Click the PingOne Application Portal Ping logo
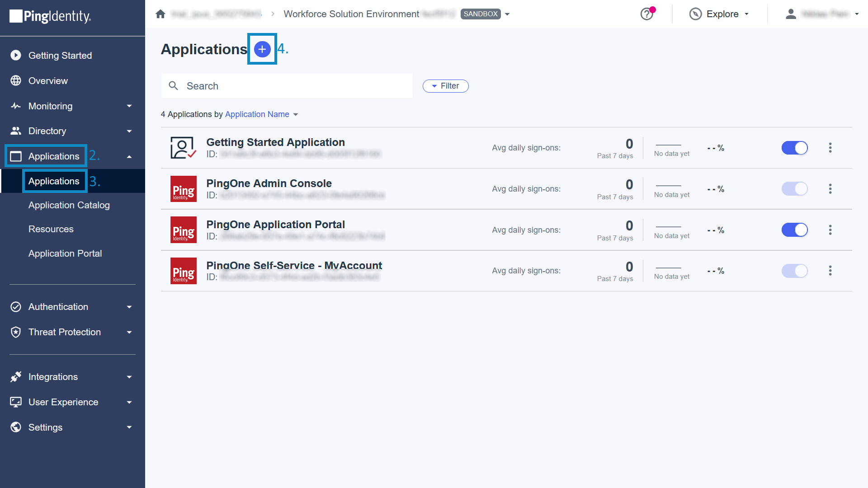The height and width of the screenshot is (488, 868). [183, 230]
